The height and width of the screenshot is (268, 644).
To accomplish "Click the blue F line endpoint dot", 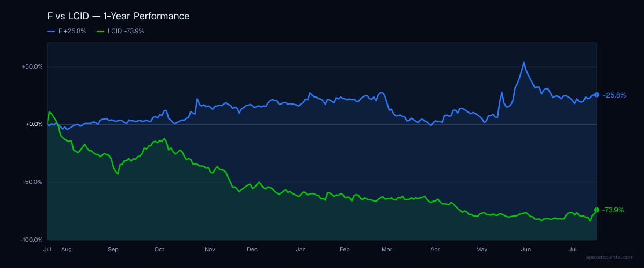I will click(597, 95).
